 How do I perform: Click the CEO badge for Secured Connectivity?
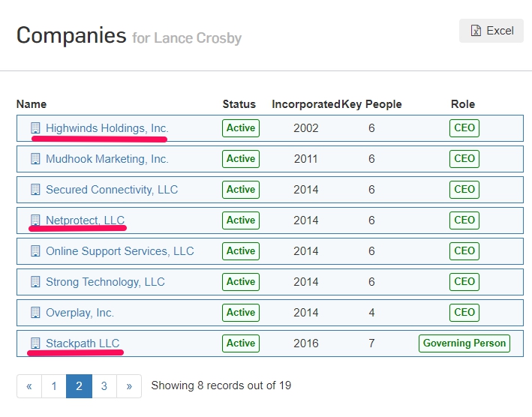tap(464, 190)
